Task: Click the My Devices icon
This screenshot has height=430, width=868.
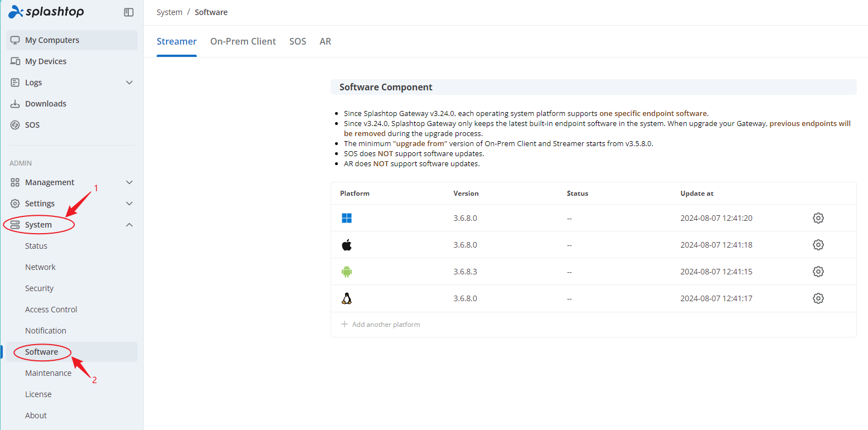Action: click(15, 61)
